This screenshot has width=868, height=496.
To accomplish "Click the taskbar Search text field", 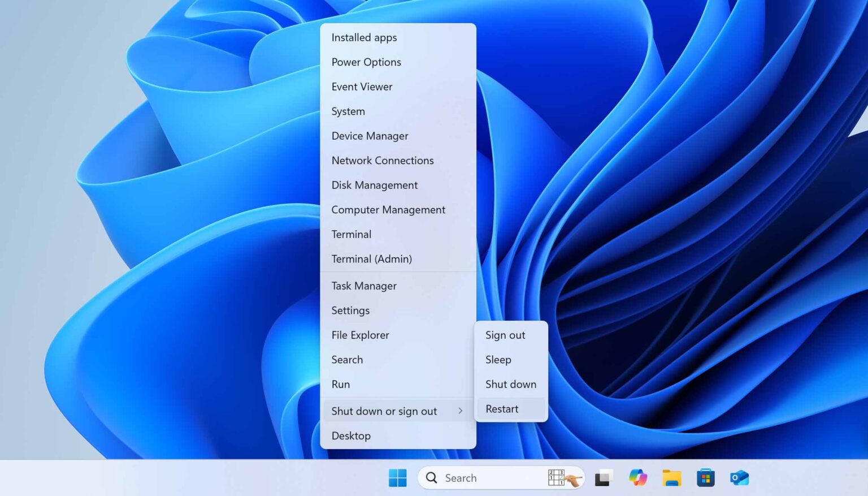I will pyautogui.click(x=486, y=478).
